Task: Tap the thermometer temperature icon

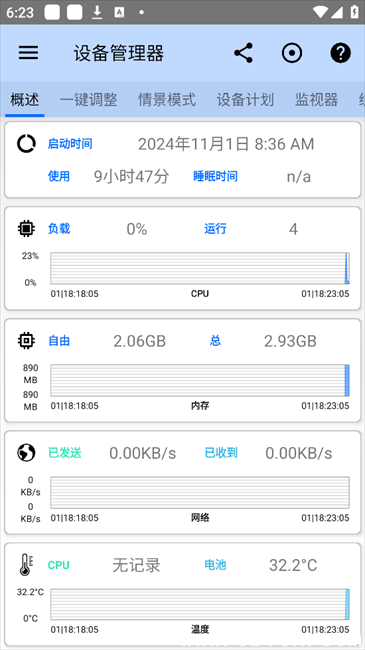Action: (x=26, y=565)
